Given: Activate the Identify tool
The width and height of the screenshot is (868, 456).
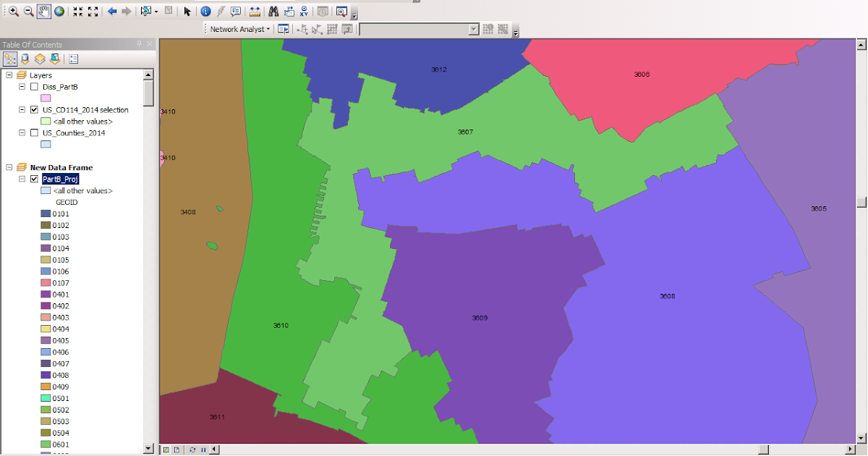Looking at the screenshot, I should coord(205,12).
